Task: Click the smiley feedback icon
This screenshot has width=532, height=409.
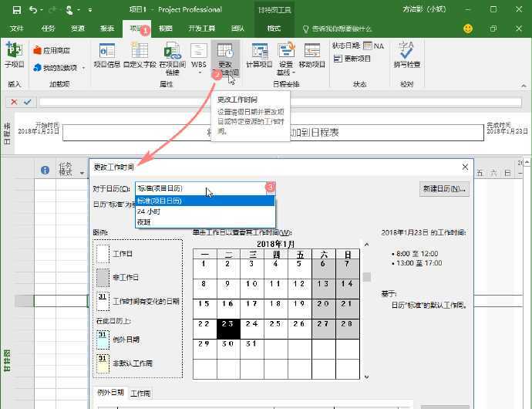Action: tap(468, 29)
